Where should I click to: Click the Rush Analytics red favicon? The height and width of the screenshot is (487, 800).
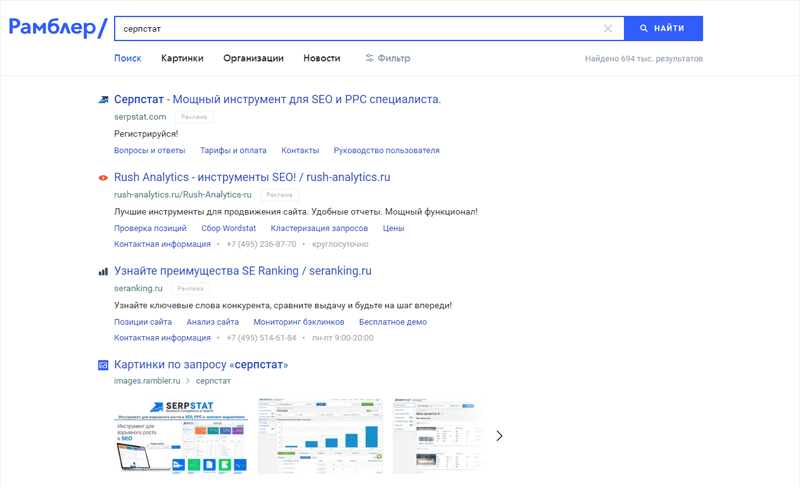103,177
